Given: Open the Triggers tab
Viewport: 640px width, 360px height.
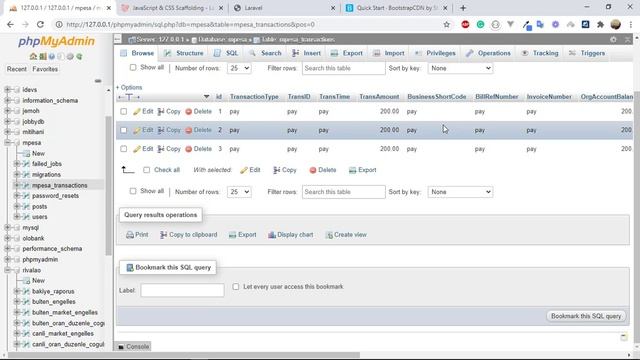Looking at the screenshot, I should (x=587, y=53).
